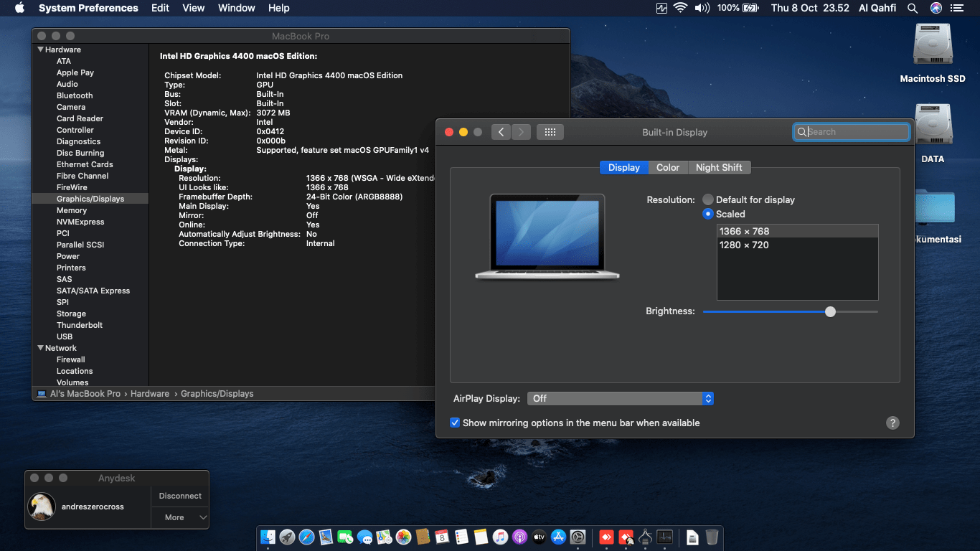Viewport: 980px width, 551px height.
Task: Open the AirPlay Display dropdown
Action: click(620, 398)
